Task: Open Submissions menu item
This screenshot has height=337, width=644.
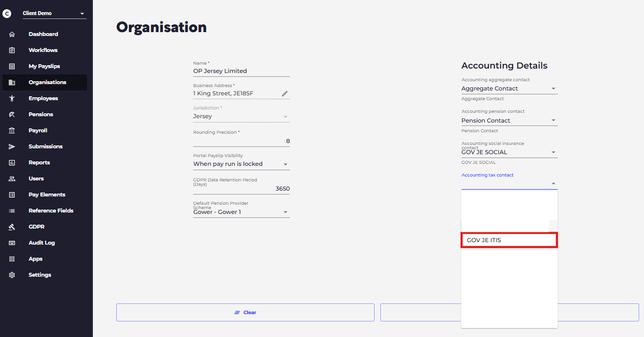Action: click(x=46, y=146)
